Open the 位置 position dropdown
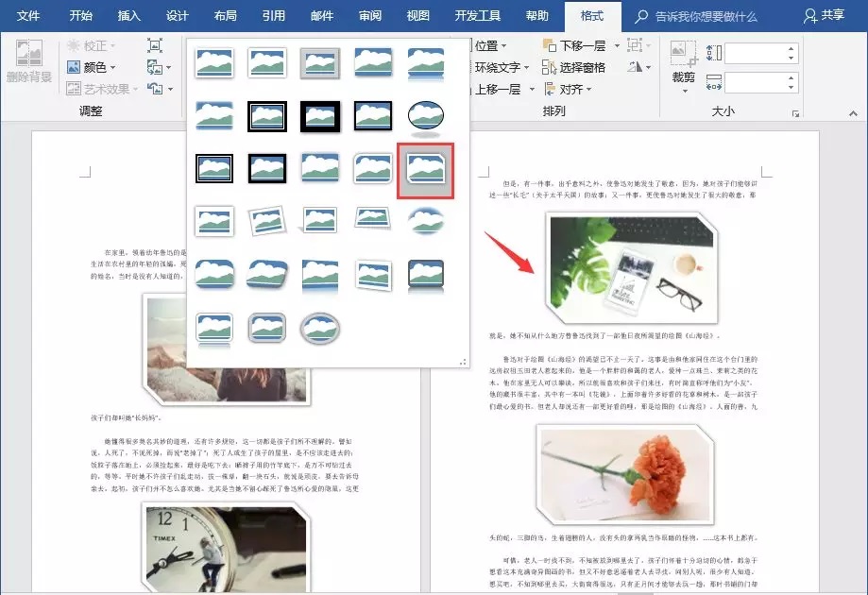 point(489,45)
